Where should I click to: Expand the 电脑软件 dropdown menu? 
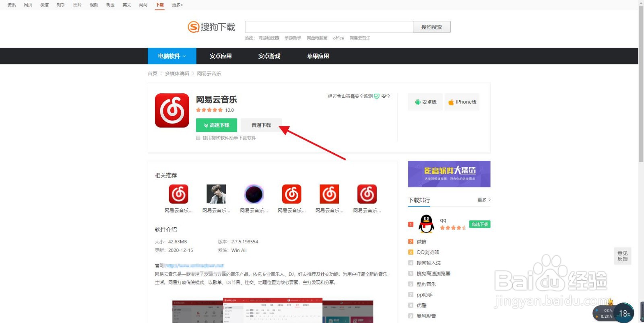click(172, 56)
